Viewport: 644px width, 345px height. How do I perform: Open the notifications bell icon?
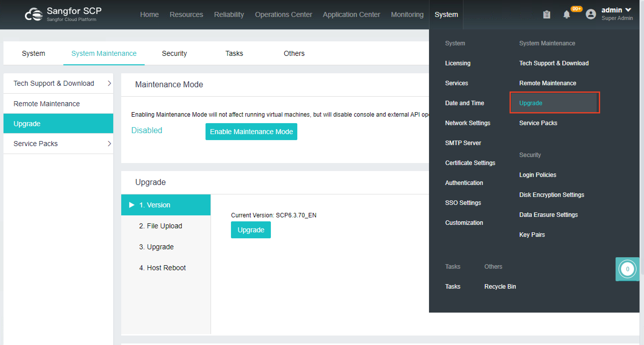(x=566, y=14)
